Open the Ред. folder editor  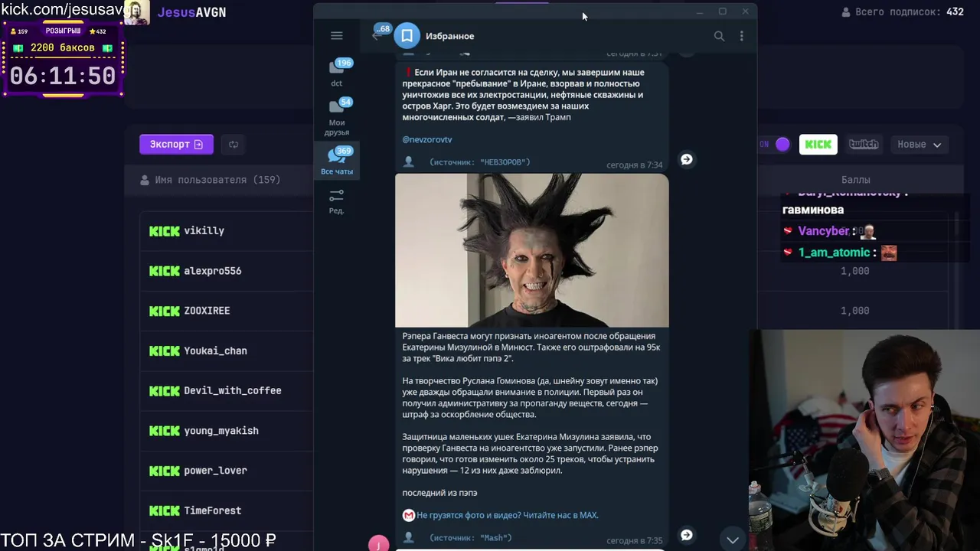pos(337,201)
